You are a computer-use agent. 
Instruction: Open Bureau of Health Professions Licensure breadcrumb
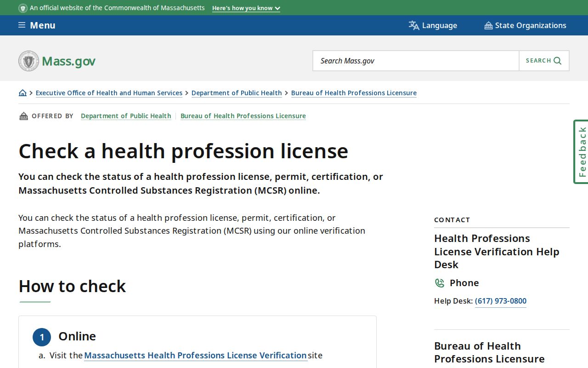(354, 93)
